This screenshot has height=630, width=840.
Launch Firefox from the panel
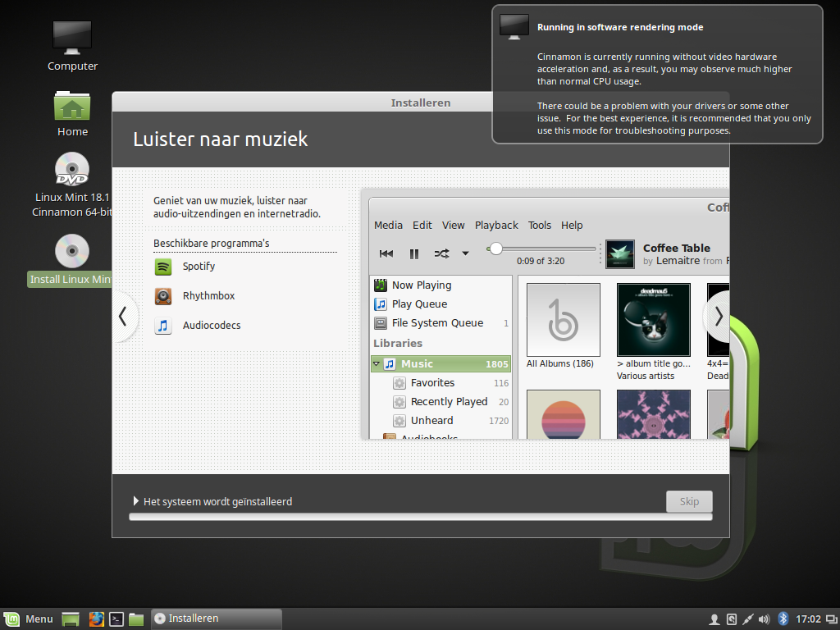[97, 619]
